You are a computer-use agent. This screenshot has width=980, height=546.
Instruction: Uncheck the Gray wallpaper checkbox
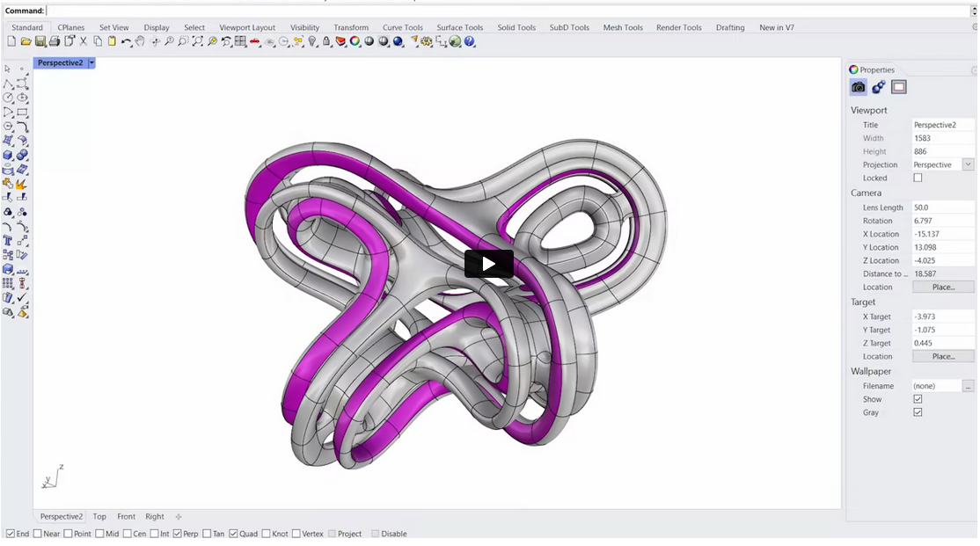tap(918, 412)
